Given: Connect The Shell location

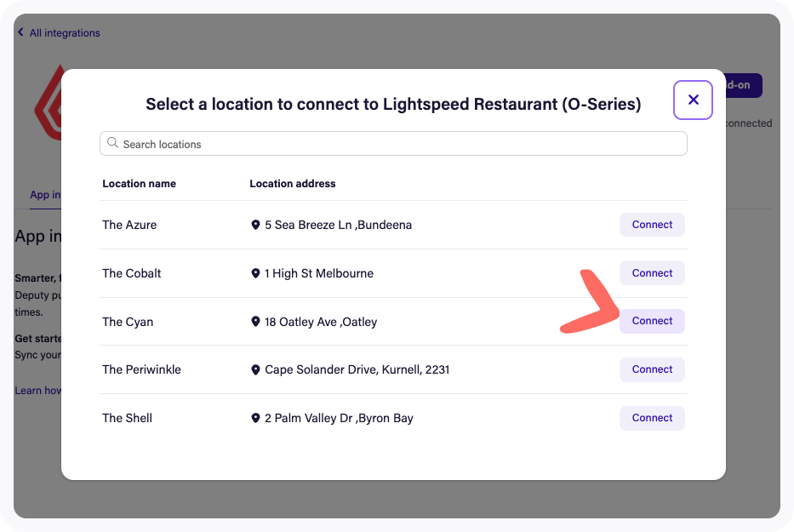Looking at the screenshot, I should (x=652, y=417).
